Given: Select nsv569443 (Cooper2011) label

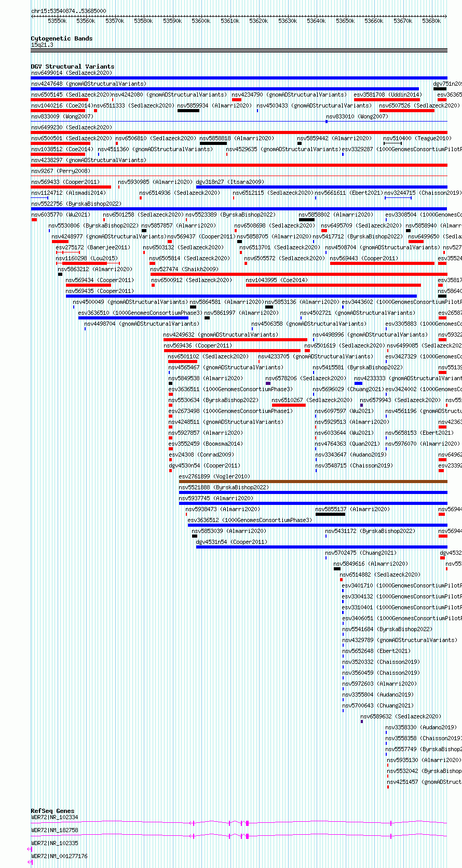Looking at the screenshot, I should click(x=364, y=258).
